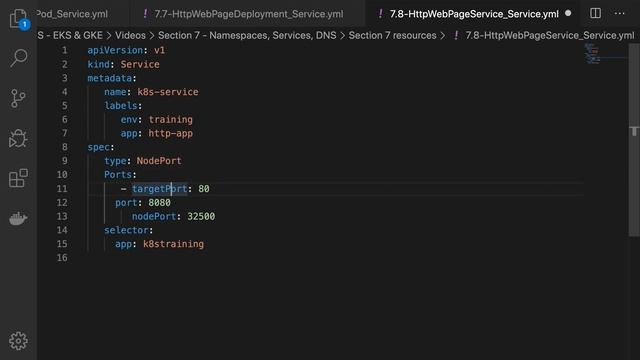Open the editor More Actions menu
Viewport: 640px width, 360px height.
(620, 13)
